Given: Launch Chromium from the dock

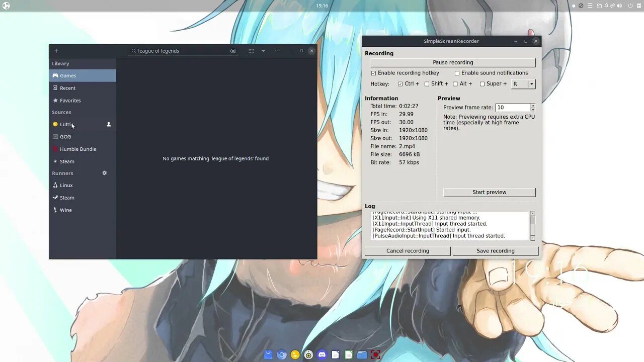Looking at the screenshot, I should coord(282,355).
